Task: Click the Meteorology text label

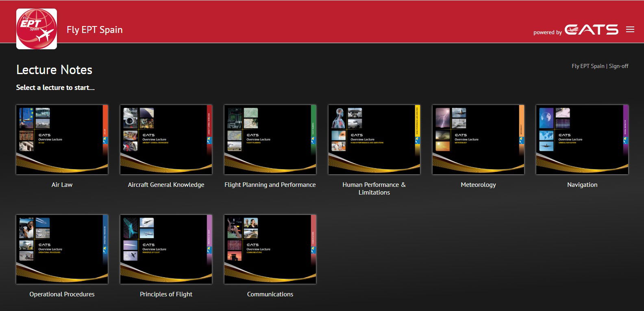Action: point(478,185)
